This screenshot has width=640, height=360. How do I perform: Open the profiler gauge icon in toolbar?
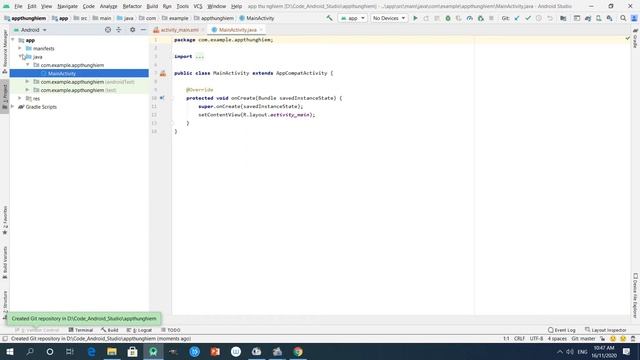(x=469, y=18)
